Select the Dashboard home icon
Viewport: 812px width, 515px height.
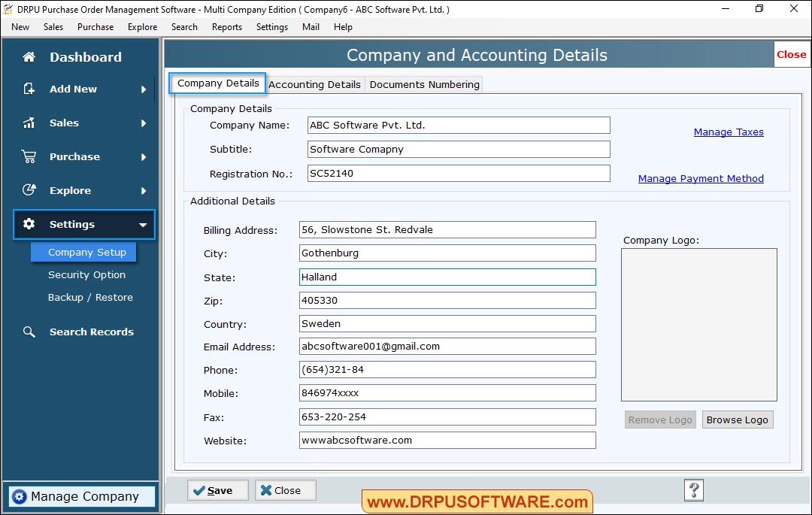[29, 56]
